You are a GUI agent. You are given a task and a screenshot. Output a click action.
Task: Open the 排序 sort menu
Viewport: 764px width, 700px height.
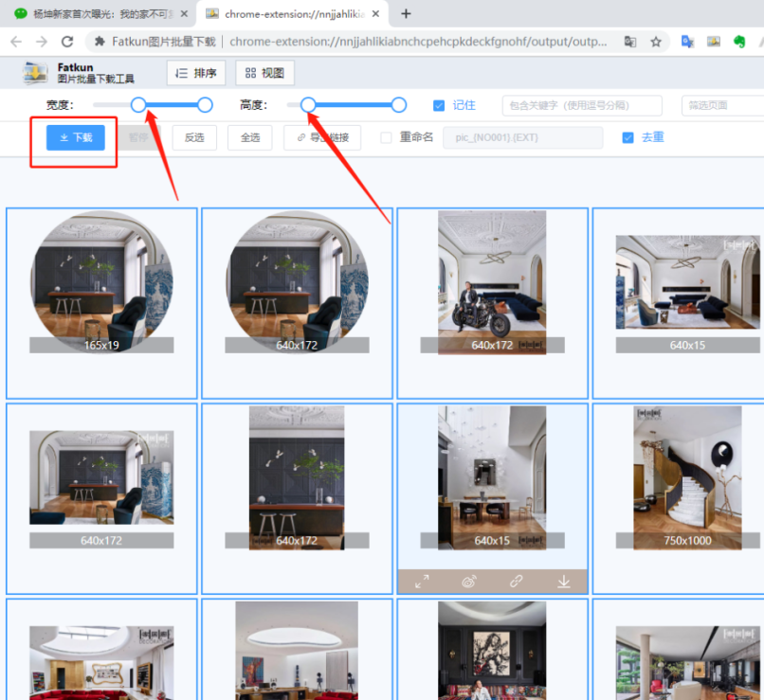click(196, 73)
